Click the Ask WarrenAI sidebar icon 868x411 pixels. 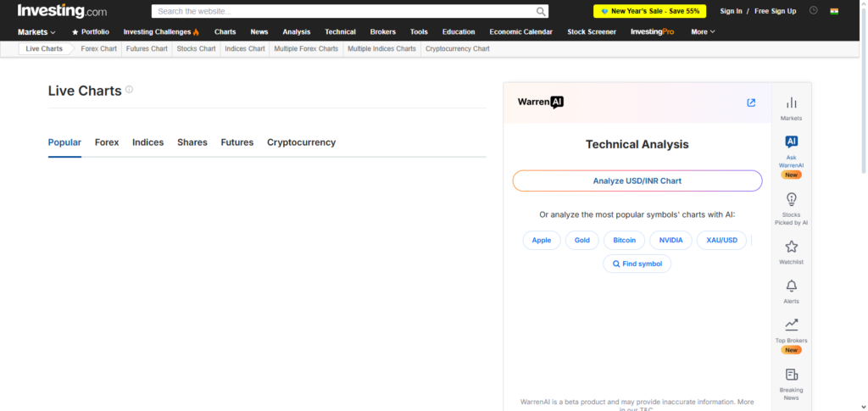pyautogui.click(x=791, y=142)
